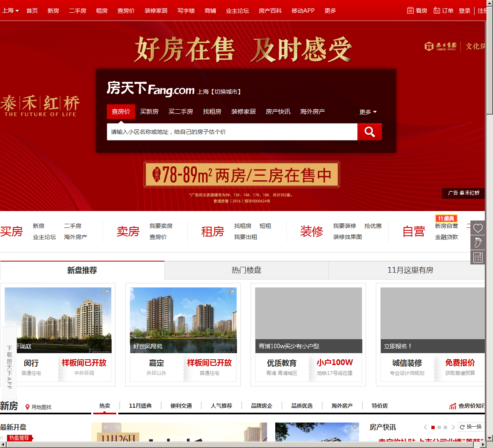Open 租房 in top navigation
Screen dimensions: 493x448
pyautogui.click(x=102, y=11)
